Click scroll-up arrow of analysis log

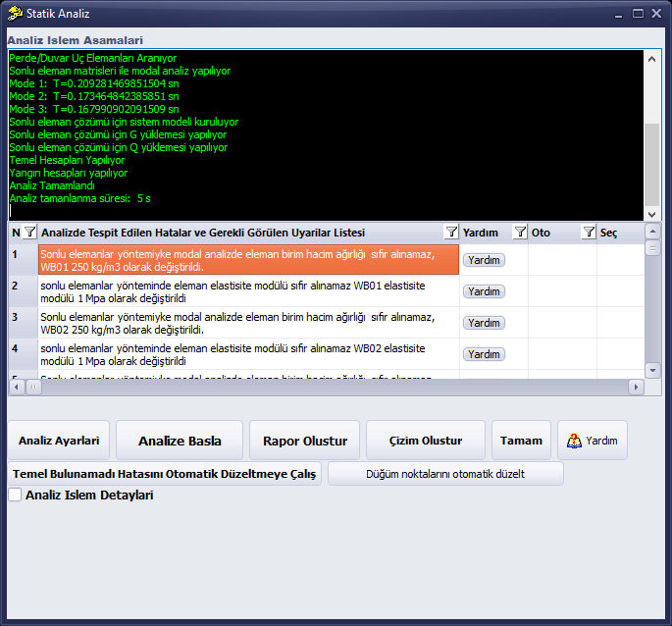pyautogui.click(x=651, y=59)
